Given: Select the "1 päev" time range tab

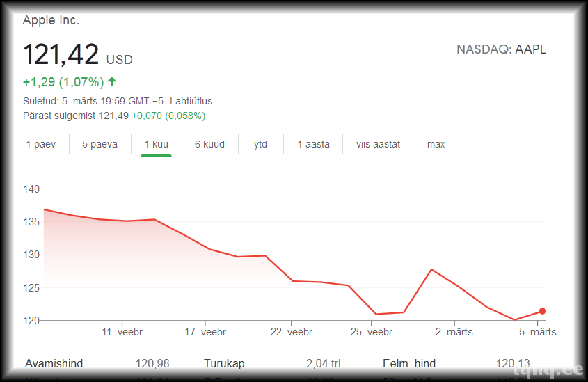Looking at the screenshot, I should tap(40, 144).
